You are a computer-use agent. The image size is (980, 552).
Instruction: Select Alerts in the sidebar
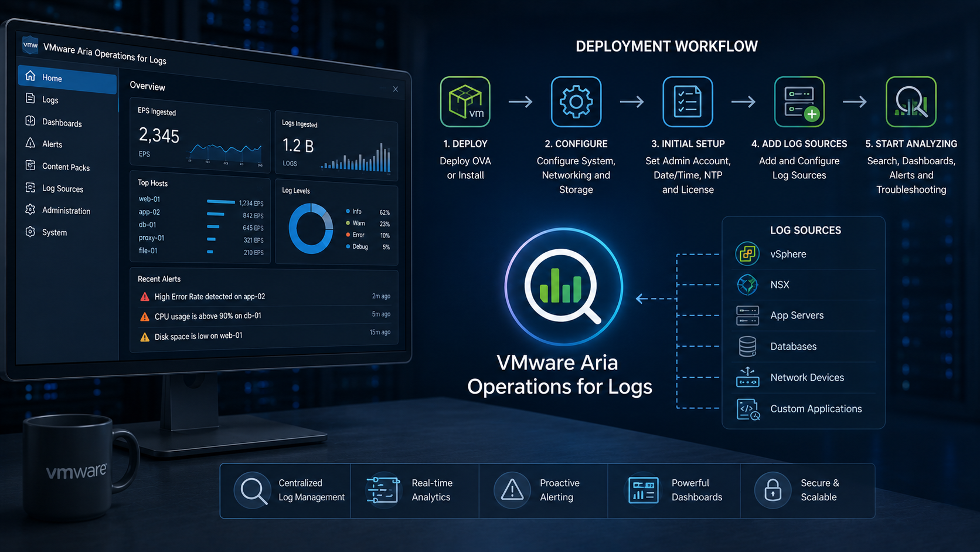[x=67, y=144]
